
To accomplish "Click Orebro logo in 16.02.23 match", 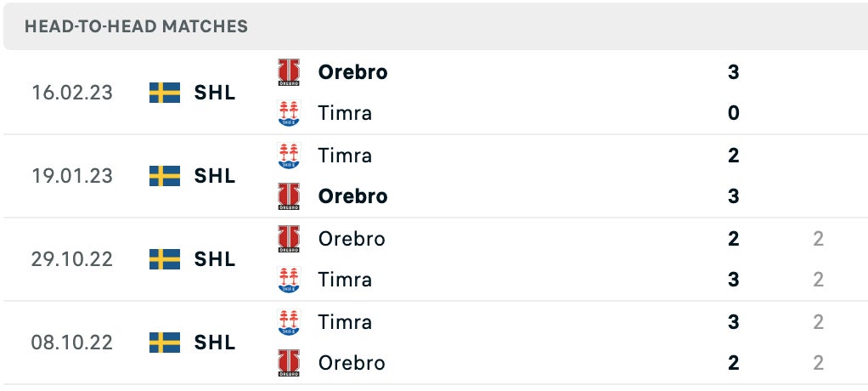I will 289,72.
